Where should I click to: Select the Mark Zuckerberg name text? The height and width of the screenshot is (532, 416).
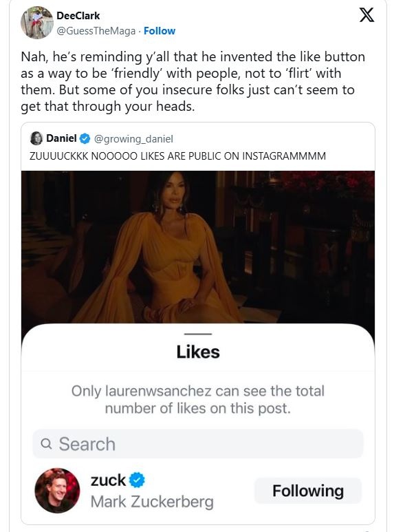(x=152, y=502)
